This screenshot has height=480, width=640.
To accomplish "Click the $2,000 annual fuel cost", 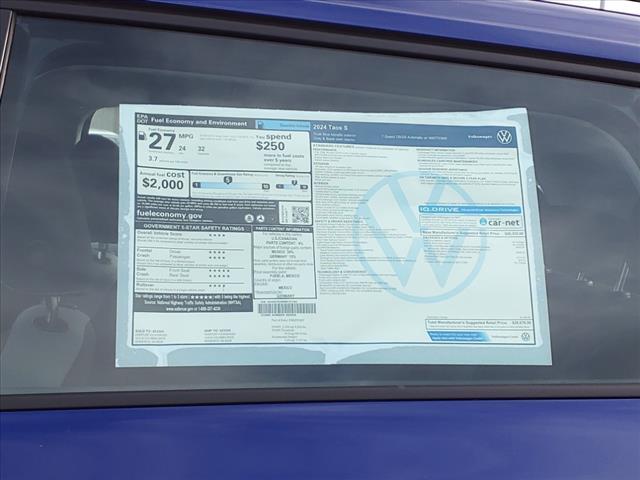I will point(163,184).
